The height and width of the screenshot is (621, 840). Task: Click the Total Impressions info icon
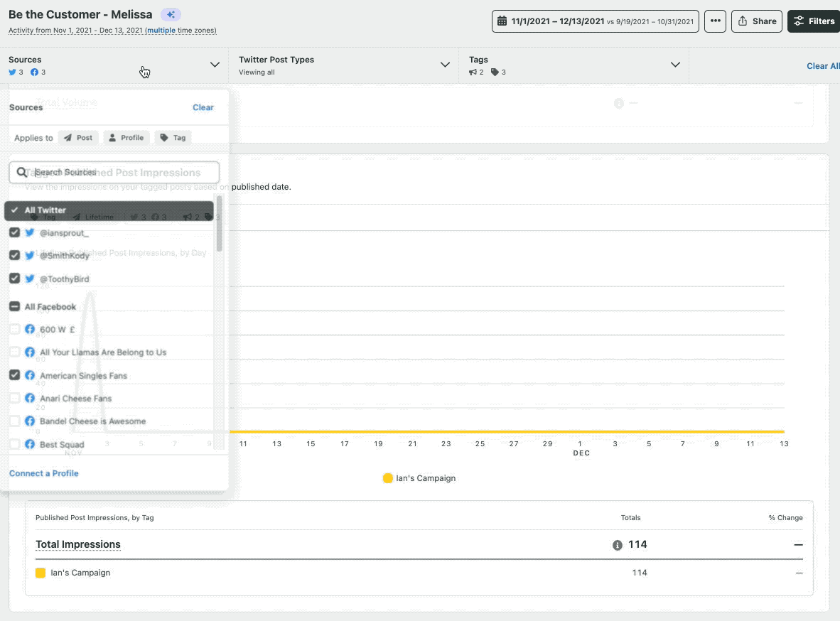[618, 545]
